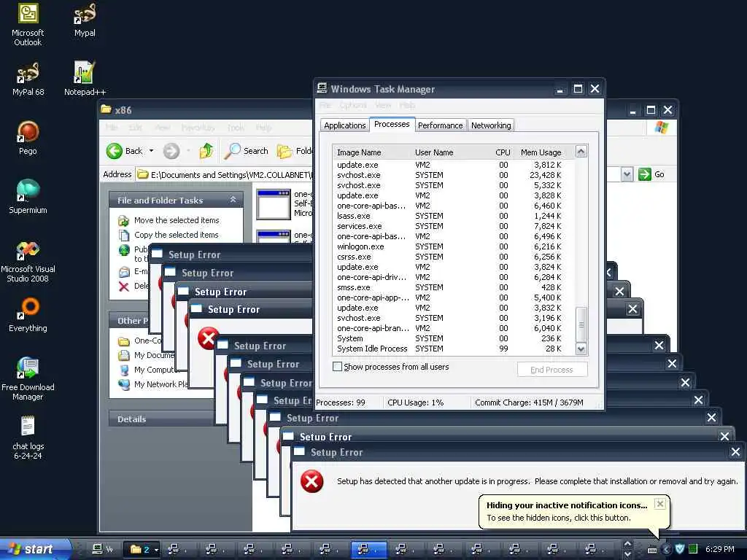The width and height of the screenshot is (747, 560).
Task: Check Show processes from all users
Action: 337,367
